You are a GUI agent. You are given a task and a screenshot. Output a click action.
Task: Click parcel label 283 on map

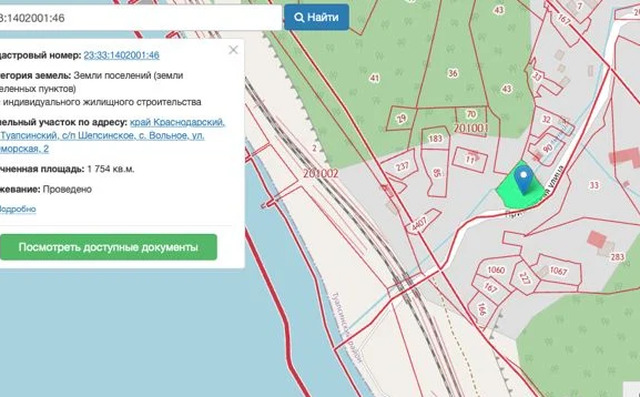(x=617, y=257)
